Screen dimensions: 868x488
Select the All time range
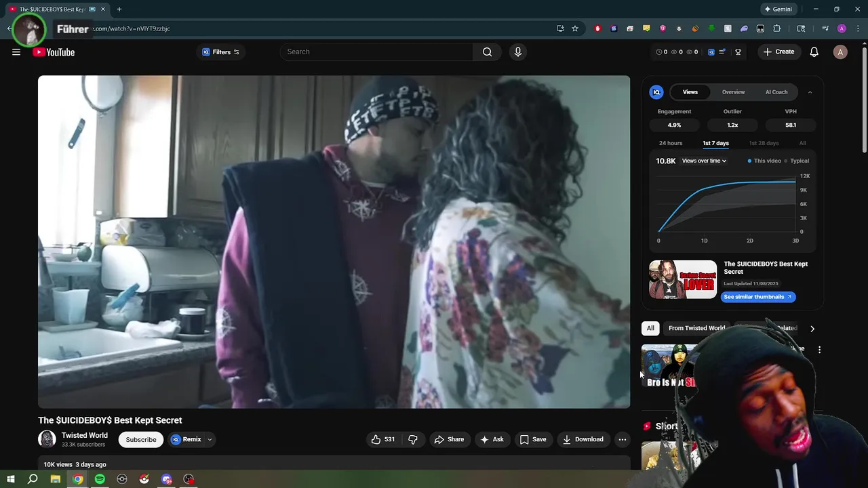pos(802,143)
